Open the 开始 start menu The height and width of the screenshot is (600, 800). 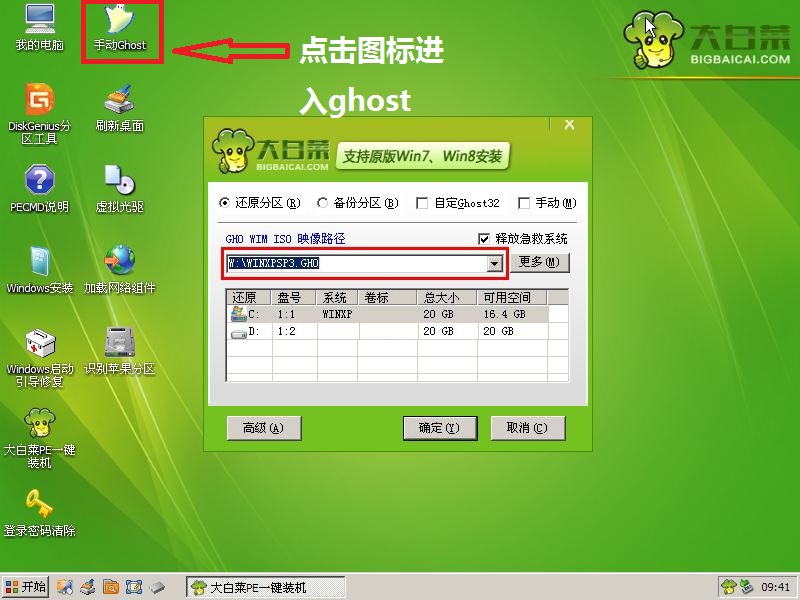tap(26, 587)
